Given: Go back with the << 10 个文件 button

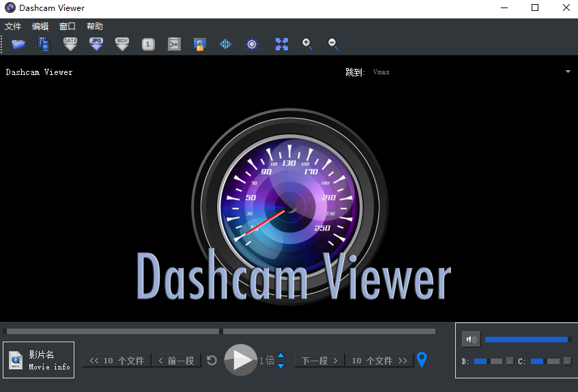Looking at the screenshot, I should tap(117, 361).
